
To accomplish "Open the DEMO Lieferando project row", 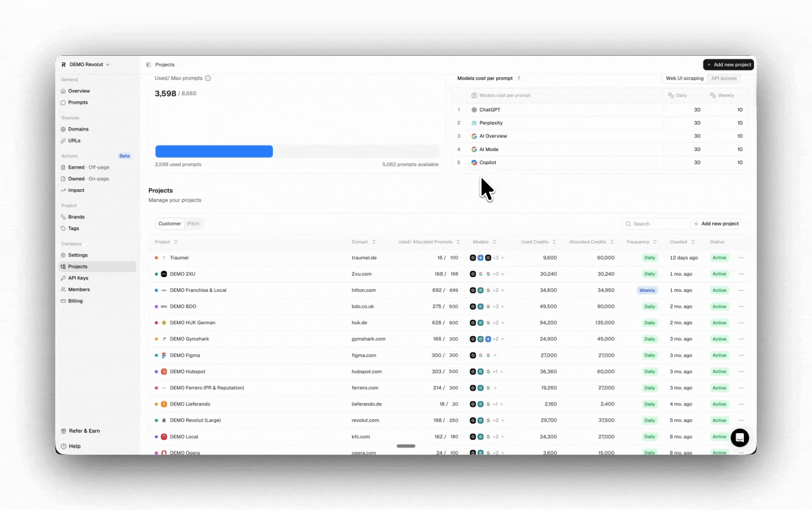I will [x=448, y=404].
